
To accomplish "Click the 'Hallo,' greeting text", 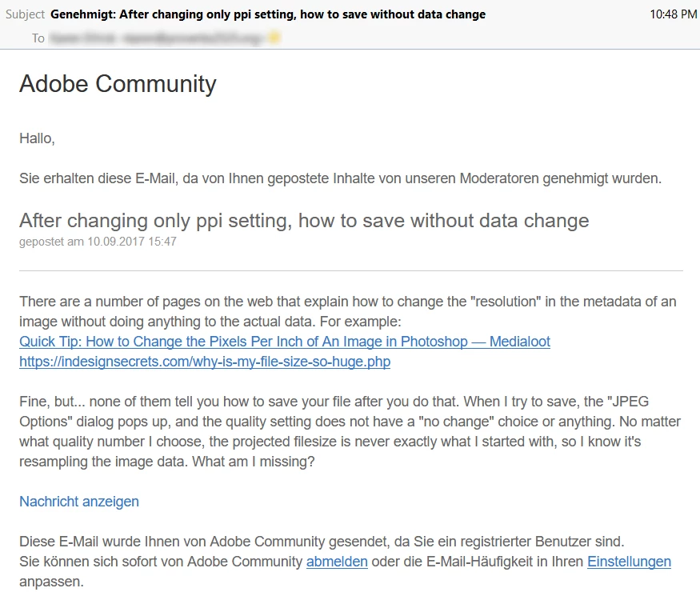I will [x=37, y=138].
